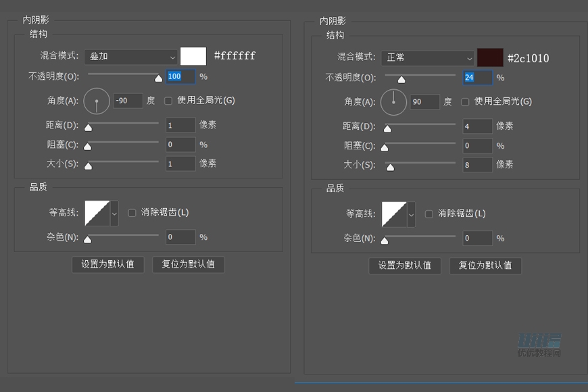Check 使用全局光 beside the 90 degree angle
The image size is (588, 392).
tap(465, 101)
